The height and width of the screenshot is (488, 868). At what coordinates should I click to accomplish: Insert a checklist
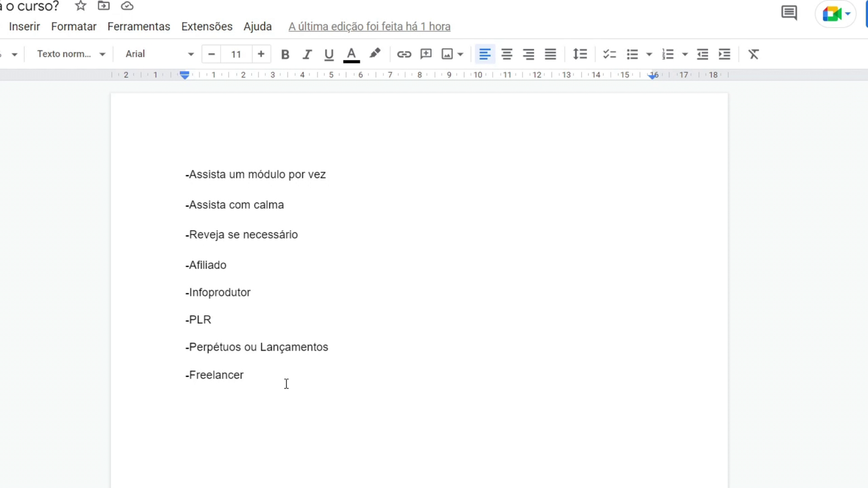(x=609, y=54)
